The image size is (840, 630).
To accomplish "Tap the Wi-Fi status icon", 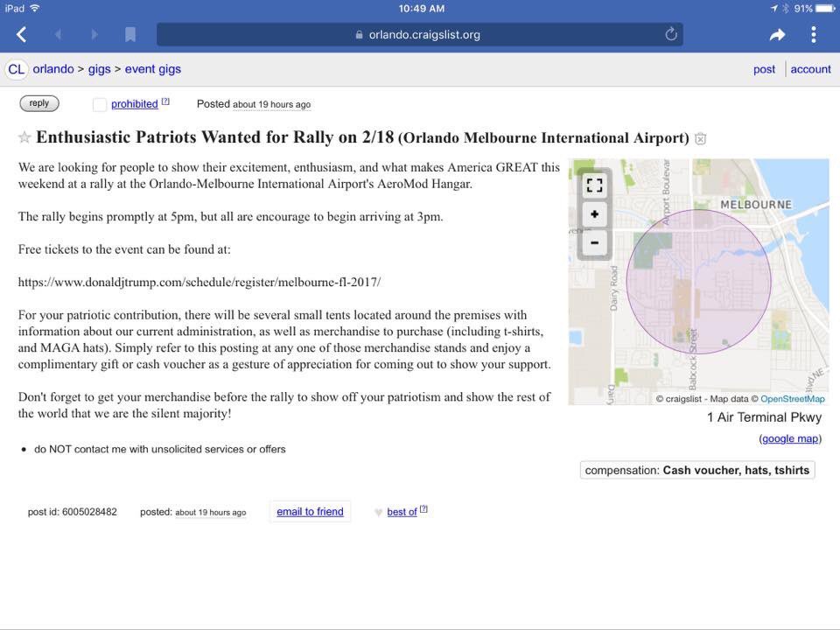I will (x=35, y=8).
